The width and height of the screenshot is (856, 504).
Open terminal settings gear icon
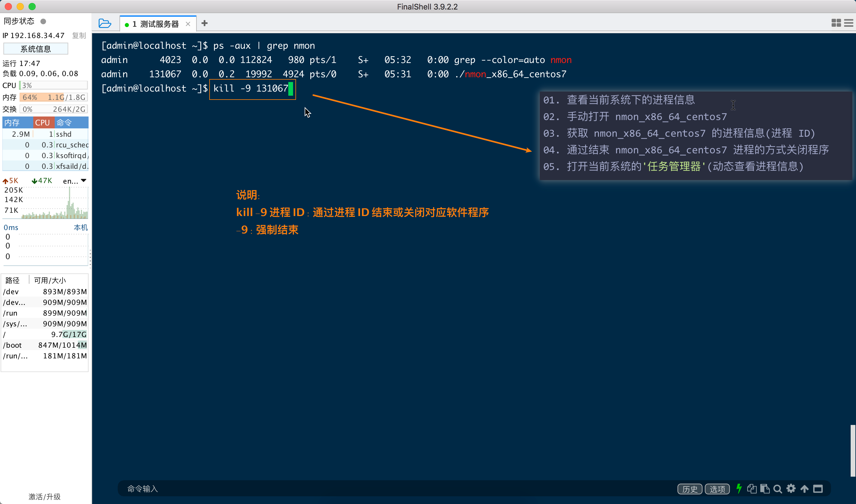pos(791,489)
